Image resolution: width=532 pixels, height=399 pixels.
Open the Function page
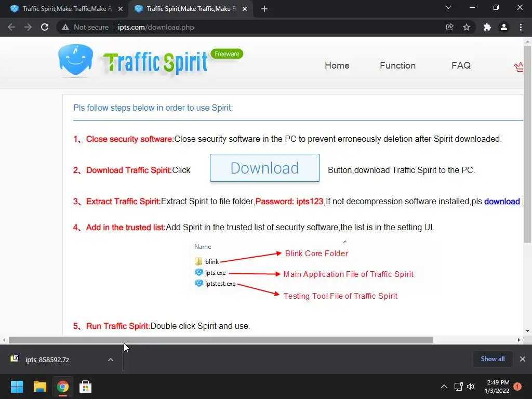pyautogui.click(x=397, y=65)
